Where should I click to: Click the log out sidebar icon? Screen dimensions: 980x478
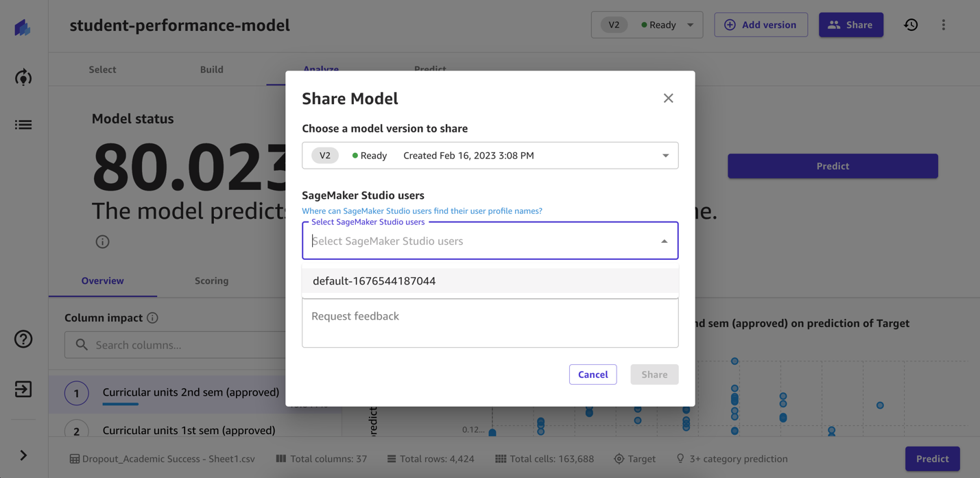(23, 388)
